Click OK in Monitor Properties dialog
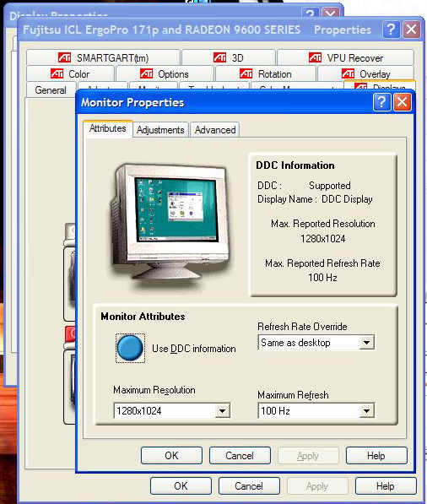The image size is (427, 504). tap(171, 456)
